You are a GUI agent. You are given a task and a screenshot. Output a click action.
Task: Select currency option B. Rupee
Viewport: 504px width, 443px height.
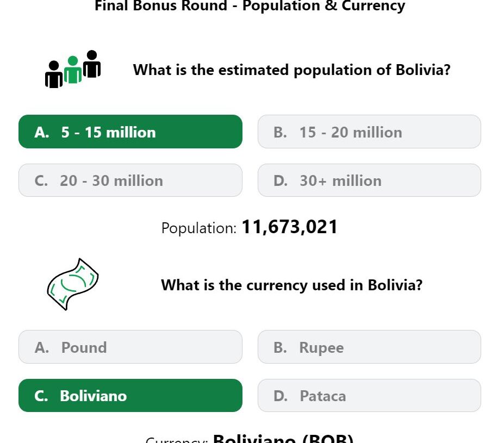point(369,347)
